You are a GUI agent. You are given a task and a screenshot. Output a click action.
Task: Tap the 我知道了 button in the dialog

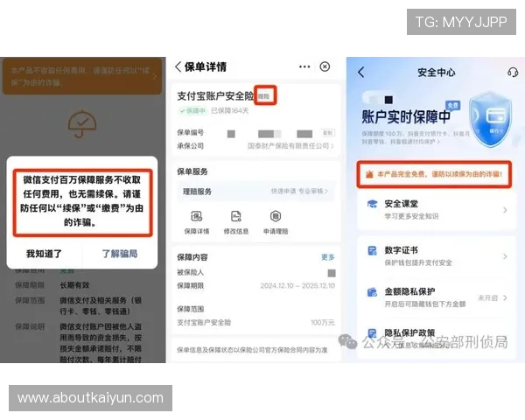click(45, 254)
